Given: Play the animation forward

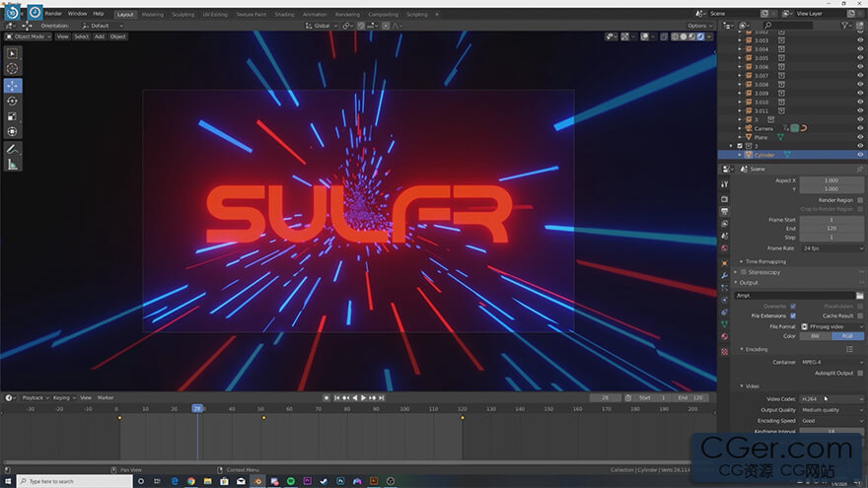Looking at the screenshot, I should [x=364, y=398].
